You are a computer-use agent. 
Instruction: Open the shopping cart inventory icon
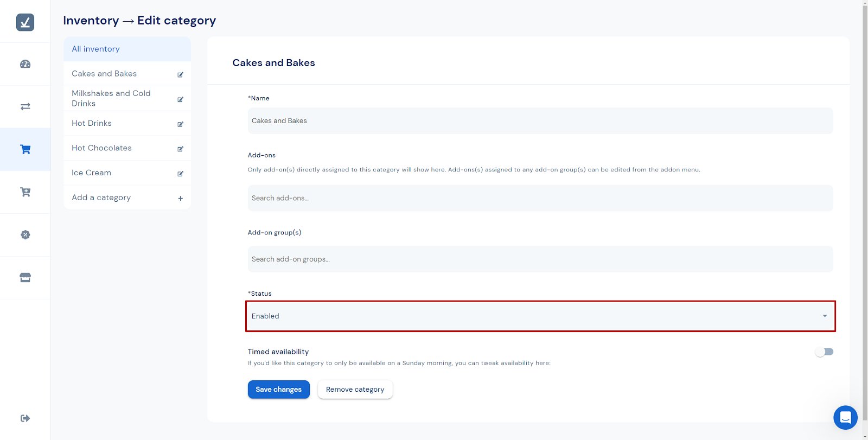point(25,149)
